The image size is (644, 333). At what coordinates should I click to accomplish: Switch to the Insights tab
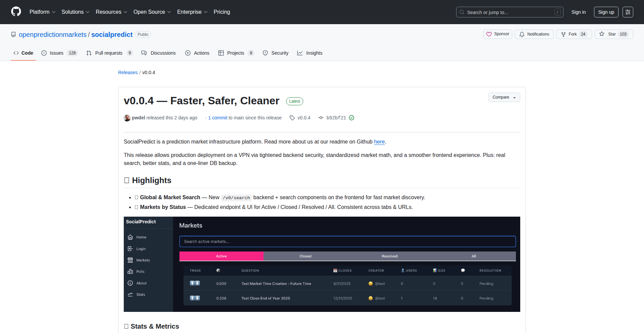(x=310, y=53)
